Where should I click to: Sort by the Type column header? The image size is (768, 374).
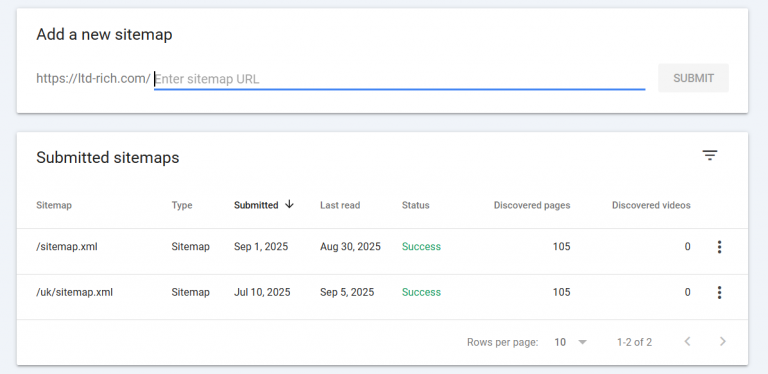coord(182,205)
